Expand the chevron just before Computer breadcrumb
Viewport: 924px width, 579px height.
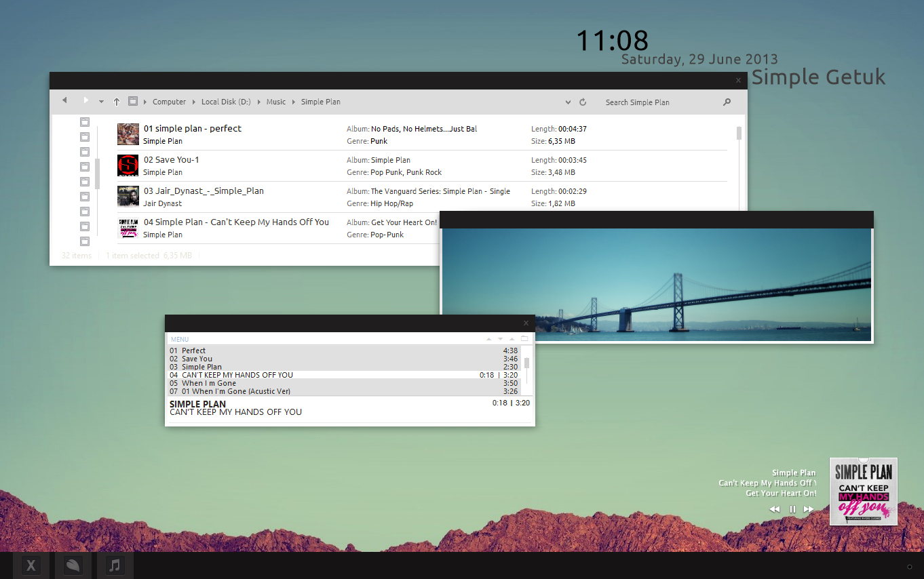pos(145,102)
